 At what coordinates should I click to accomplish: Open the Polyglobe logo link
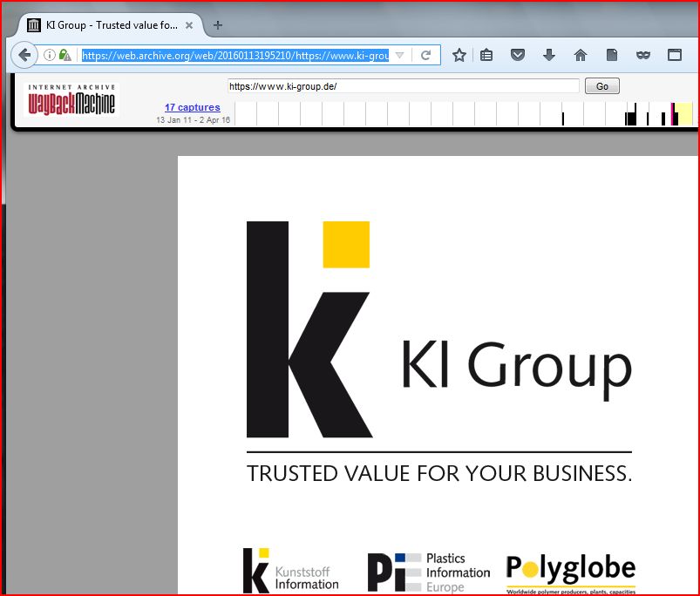571,573
